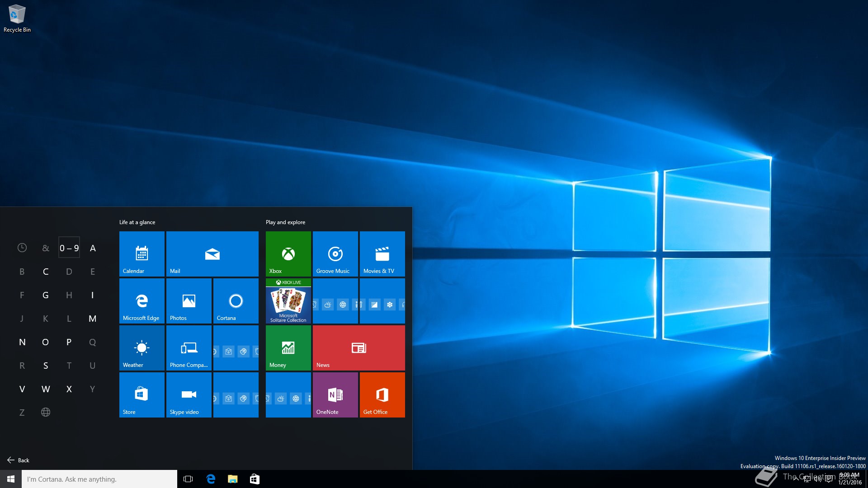Image resolution: width=868 pixels, height=488 pixels.
Task: Go Back to the apps list
Action: (19, 460)
